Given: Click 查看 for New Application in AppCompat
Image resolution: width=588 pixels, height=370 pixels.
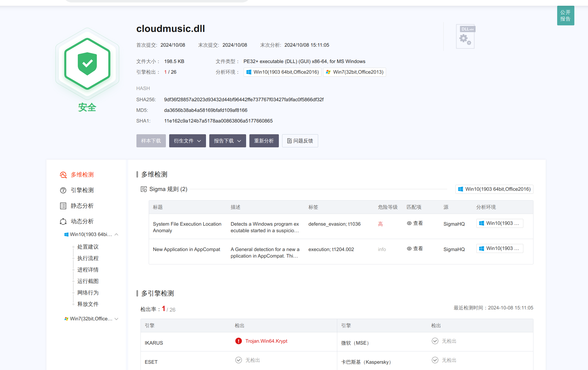Looking at the screenshot, I should pyautogui.click(x=415, y=249).
